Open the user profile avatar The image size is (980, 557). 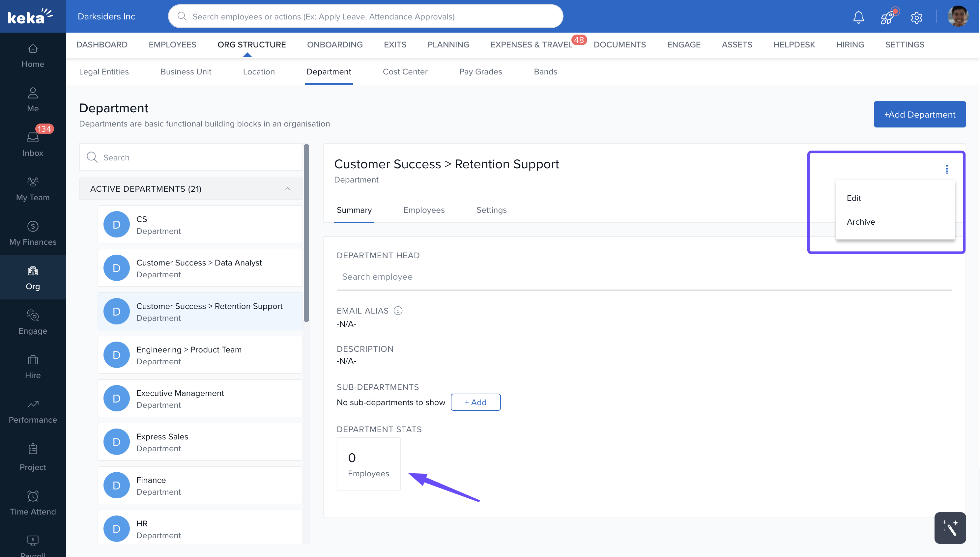(958, 16)
